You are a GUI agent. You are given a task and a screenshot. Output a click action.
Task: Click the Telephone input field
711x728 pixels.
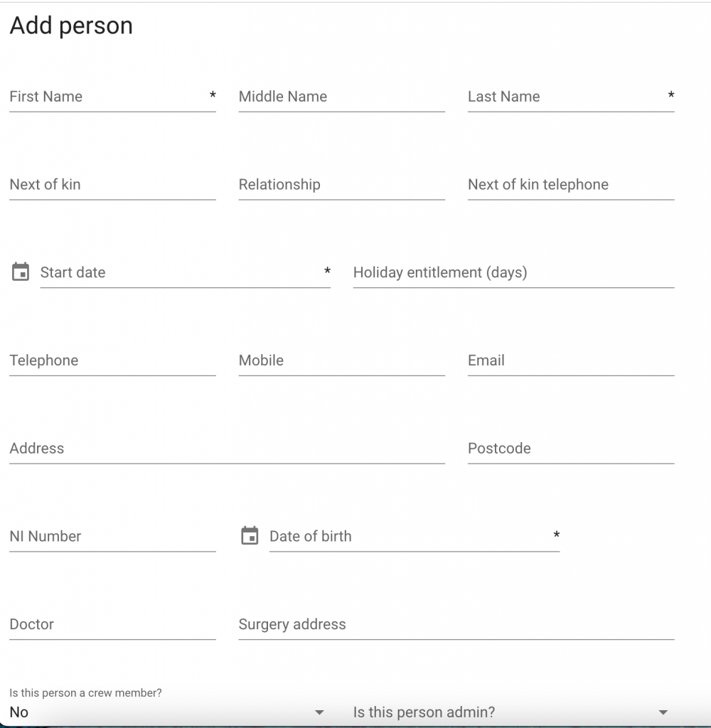[112, 361]
